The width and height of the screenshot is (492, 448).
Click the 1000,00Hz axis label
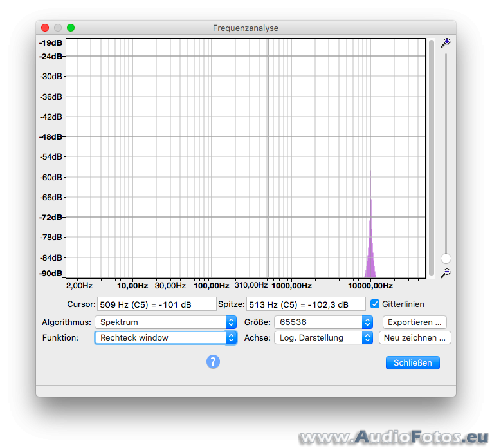[291, 286]
